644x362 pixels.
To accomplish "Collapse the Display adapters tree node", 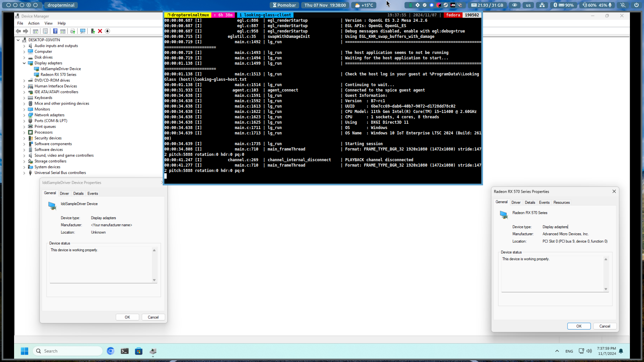I will coord(24,63).
